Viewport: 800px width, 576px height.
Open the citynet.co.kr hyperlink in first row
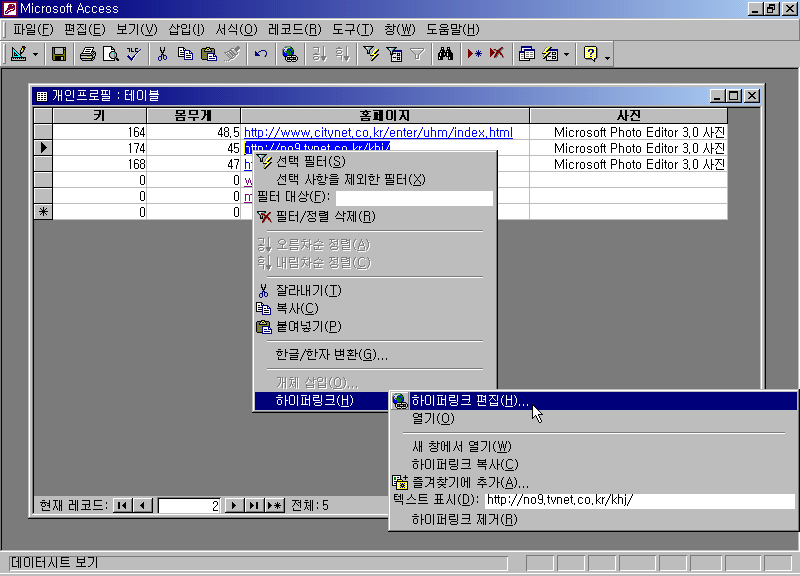pos(378,132)
